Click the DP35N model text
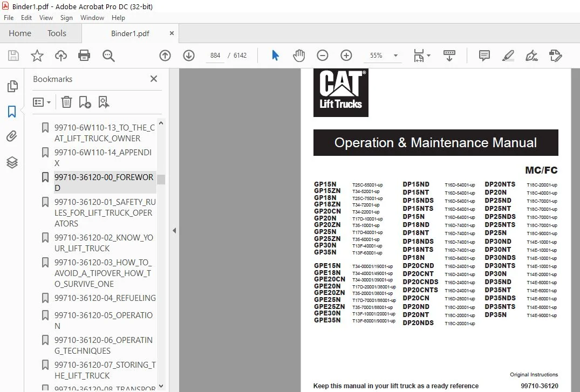The height and width of the screenshot is (392, 580). coord(495,315)
